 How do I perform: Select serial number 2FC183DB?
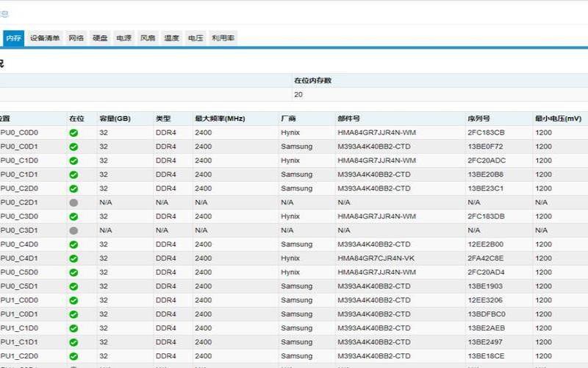[486, 216]
